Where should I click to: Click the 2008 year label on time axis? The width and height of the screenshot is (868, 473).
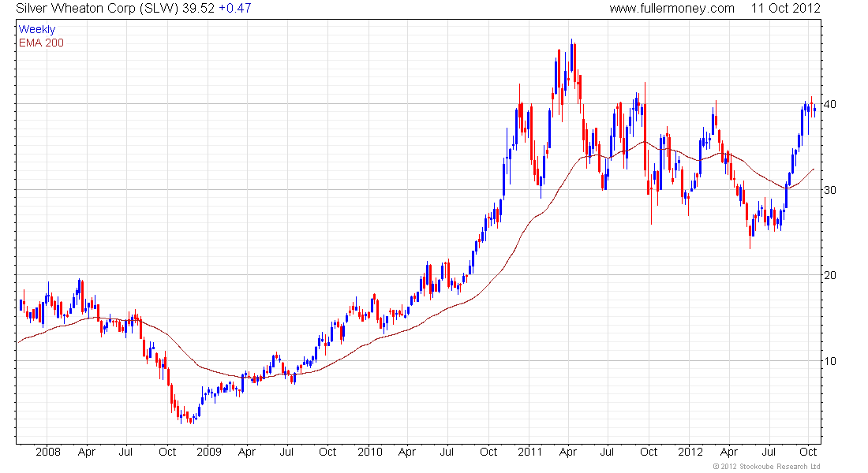tap(48, 452)
